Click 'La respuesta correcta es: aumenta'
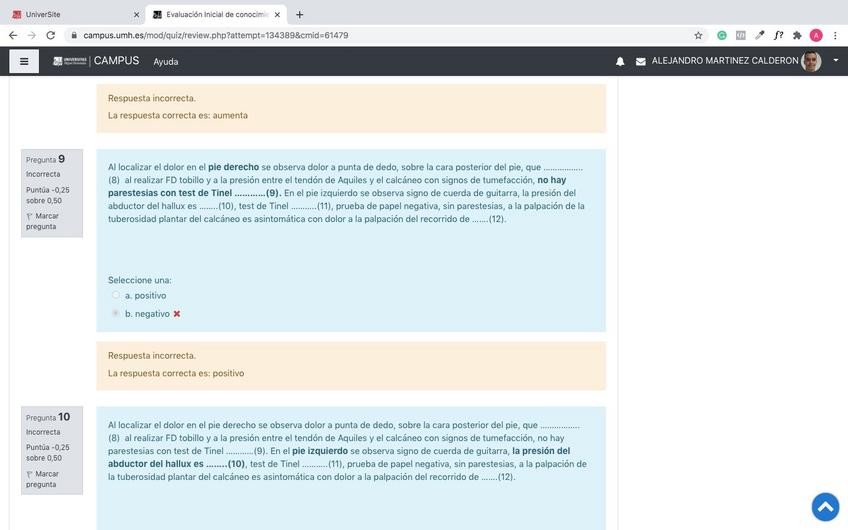The width and height of the screenshot is (848, 530). click(x=177, y=115)
